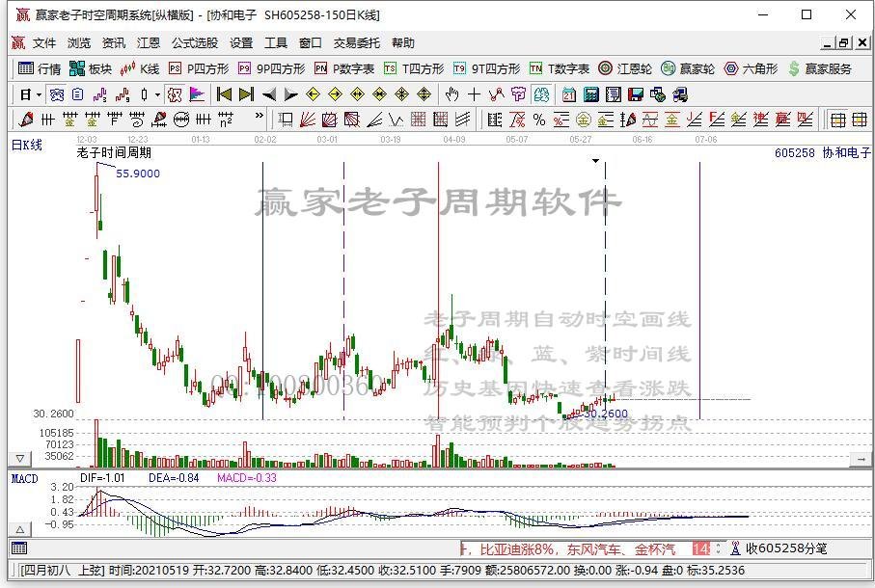Open the 9P四方形 tool
Screen dimensions: 875x588
[x=272, y=68]
